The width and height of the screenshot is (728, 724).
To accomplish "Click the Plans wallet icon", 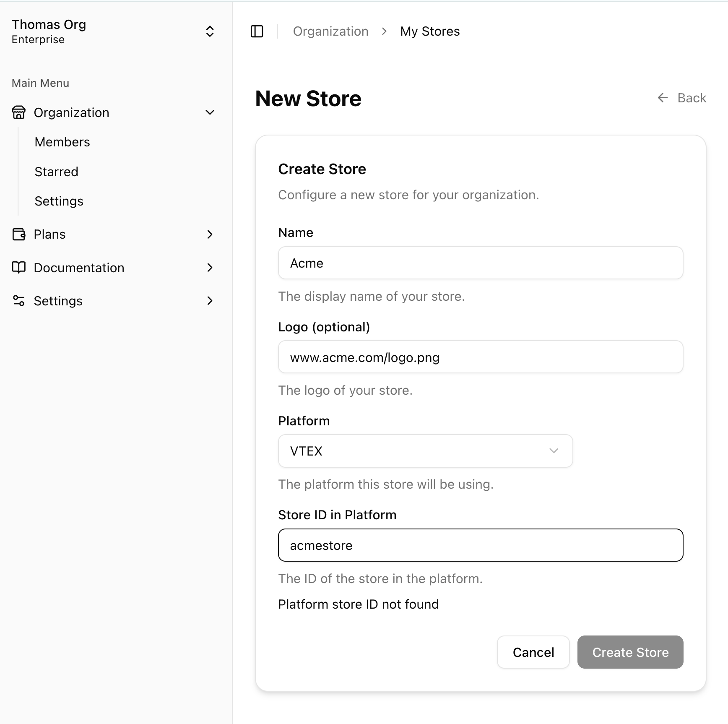I will [18, 234].
